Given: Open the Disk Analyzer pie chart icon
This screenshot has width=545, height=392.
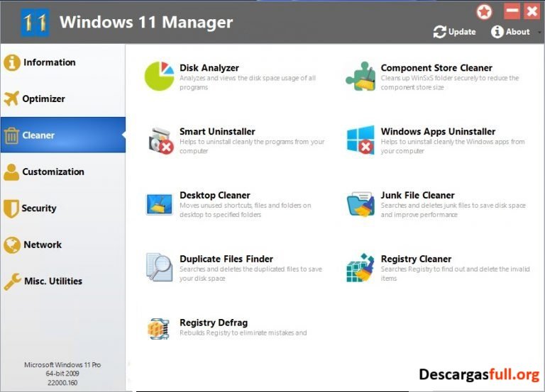Looking at the screenshot, I should point(159,76).
